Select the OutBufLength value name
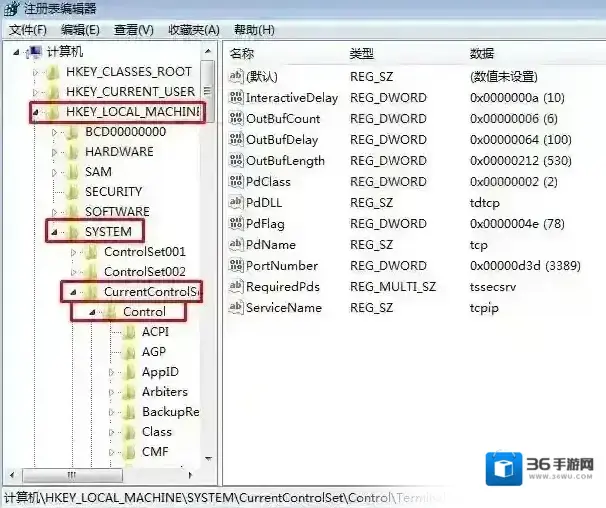The image size is (606, 508). (x=285, y=161)
